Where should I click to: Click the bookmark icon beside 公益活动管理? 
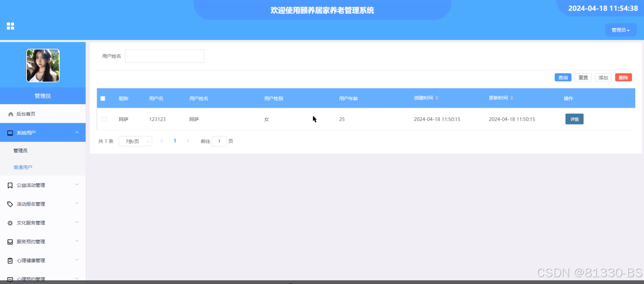click(10, 185)
